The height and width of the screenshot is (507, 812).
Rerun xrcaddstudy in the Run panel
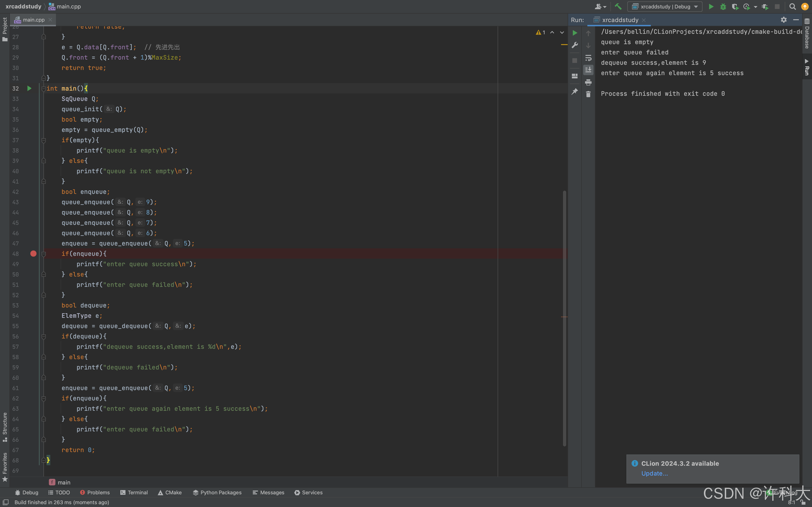(x=575, y=33)
